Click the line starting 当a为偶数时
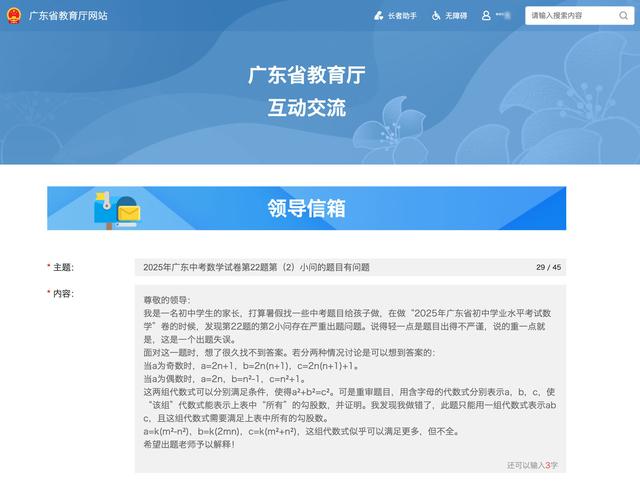Screen dimensions: 640x492 (224, 379)
